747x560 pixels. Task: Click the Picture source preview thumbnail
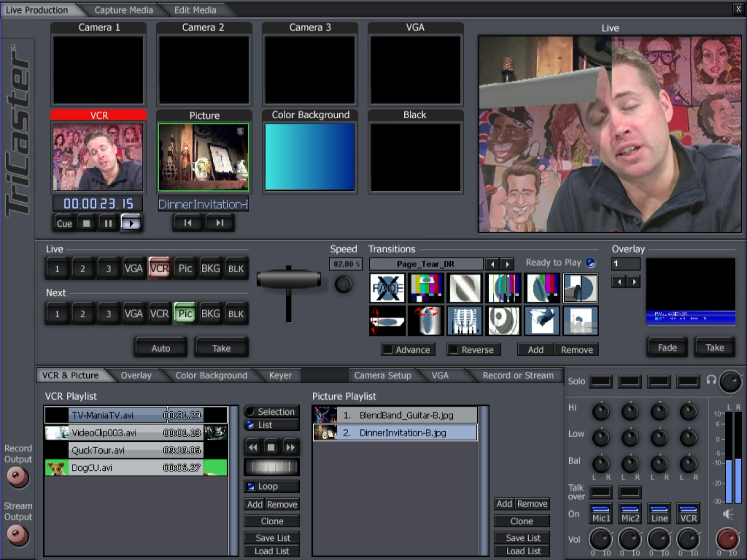coord(203,157)
